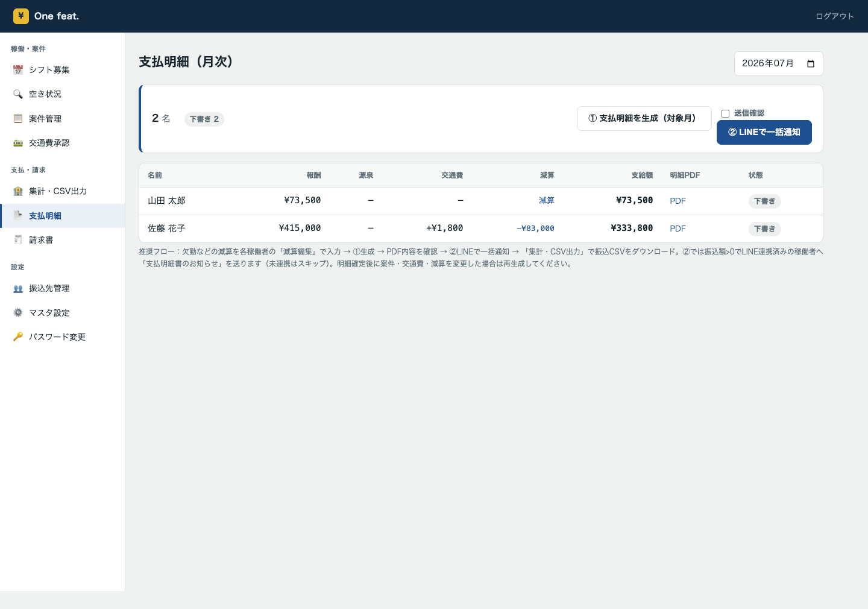Select 交通費承認 in the sidebar
This screenshot has width=868, height=609.
[x=63, y=143]
